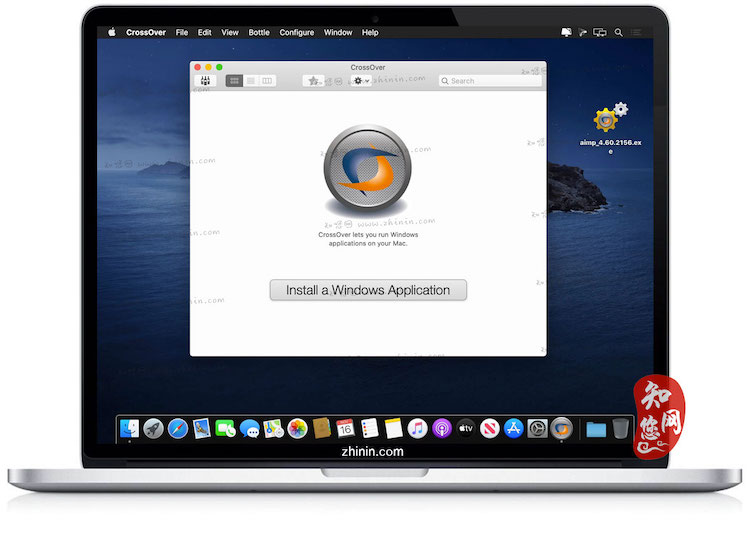Switch to column view in toolbar

267,81
